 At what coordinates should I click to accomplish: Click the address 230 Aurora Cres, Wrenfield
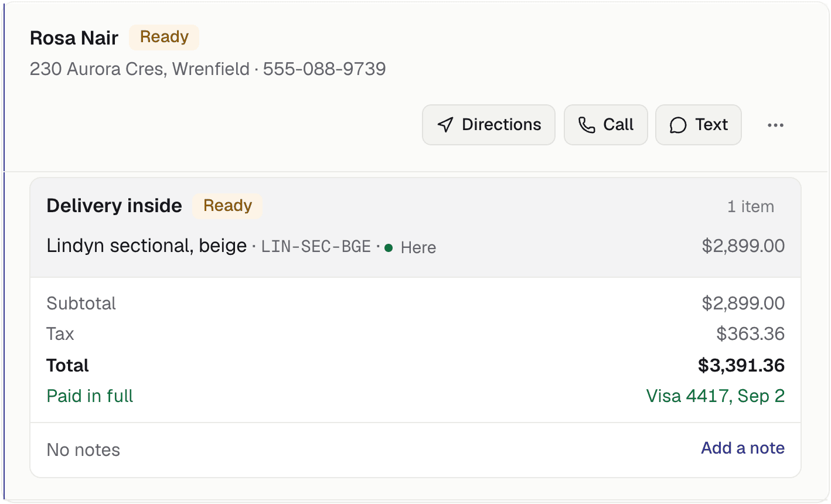139,69
